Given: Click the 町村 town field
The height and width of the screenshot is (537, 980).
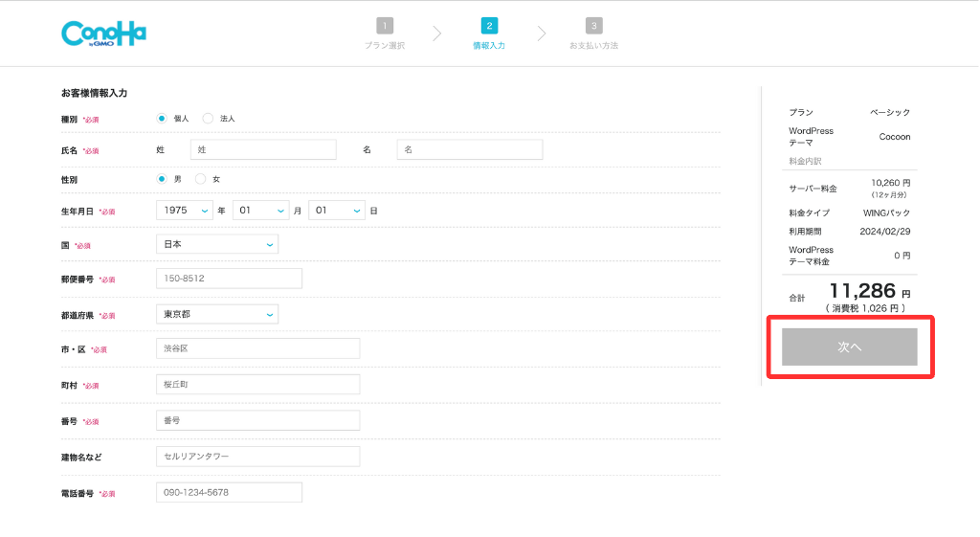Looking at the screenshot, I should pos(258,385).
